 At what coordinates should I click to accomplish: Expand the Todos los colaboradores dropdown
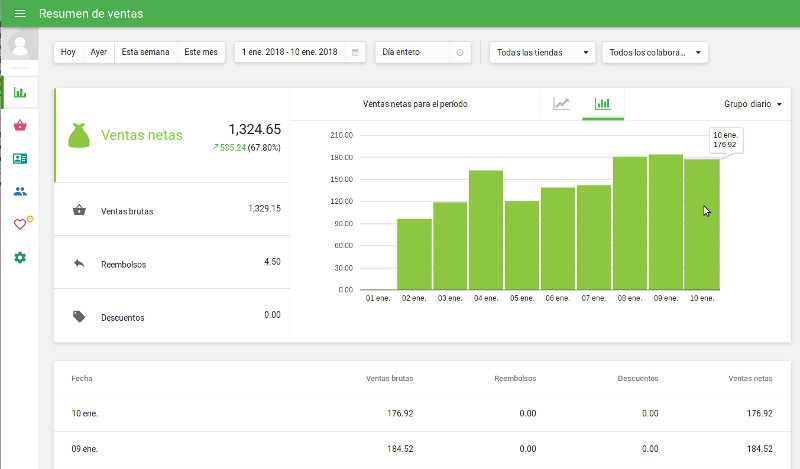[655, 52]
